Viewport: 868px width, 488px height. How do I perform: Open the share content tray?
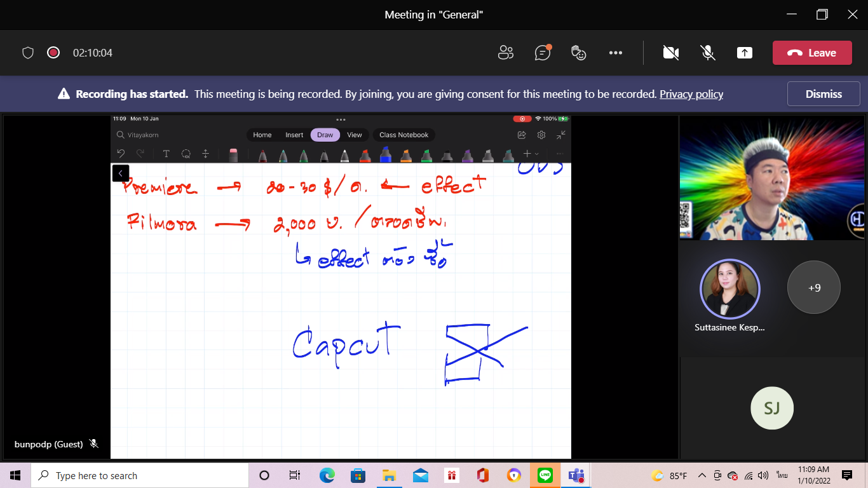pos(745,53)
